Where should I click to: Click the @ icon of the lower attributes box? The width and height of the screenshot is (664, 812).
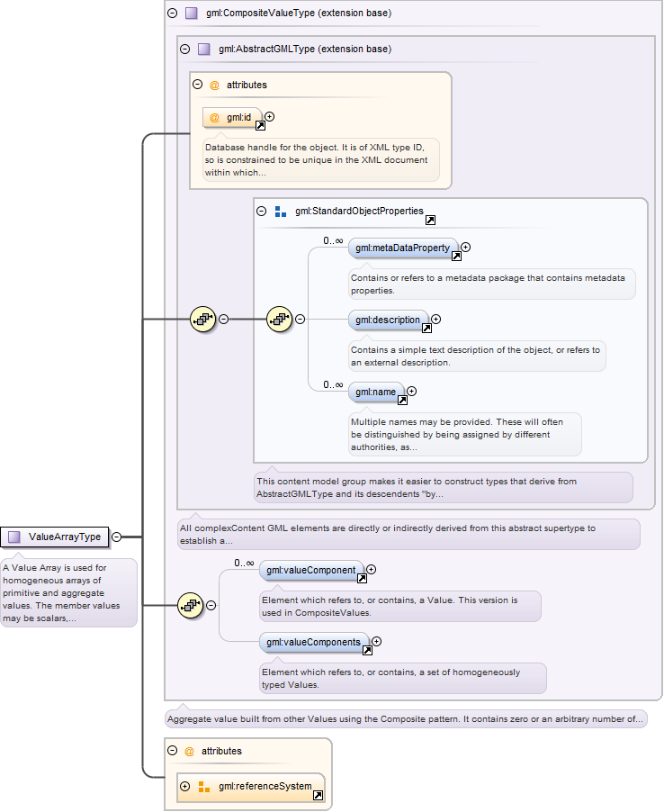coord(190,751)
